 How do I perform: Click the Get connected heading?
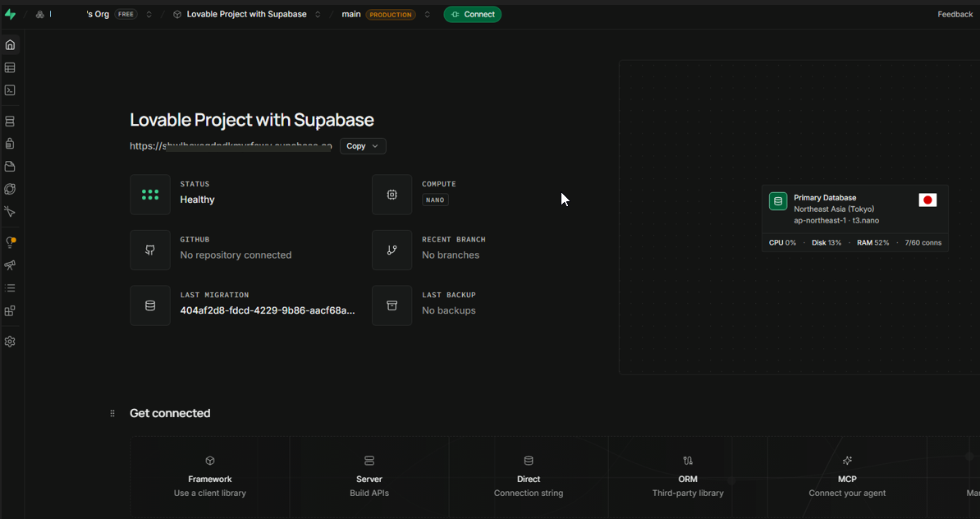click(x=170, y=413)
